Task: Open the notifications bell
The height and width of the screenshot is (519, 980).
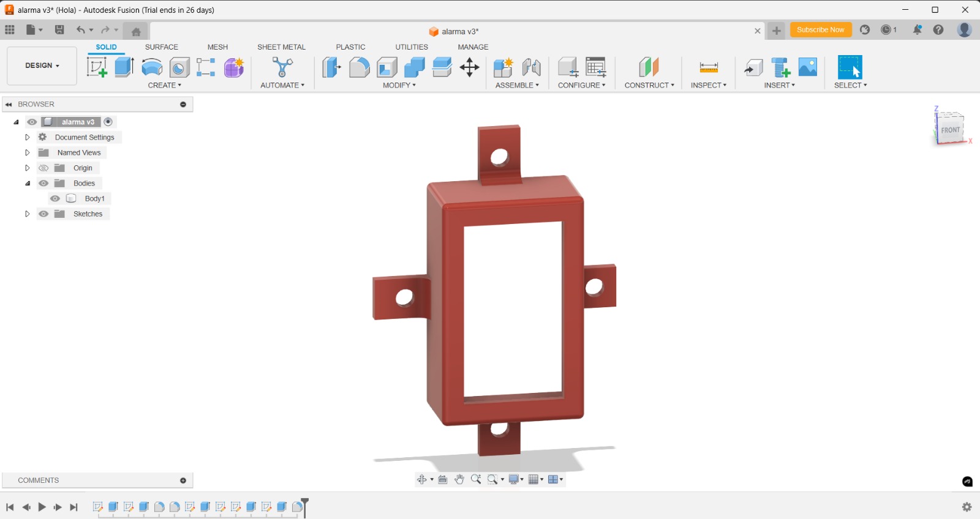Action: 918,29
